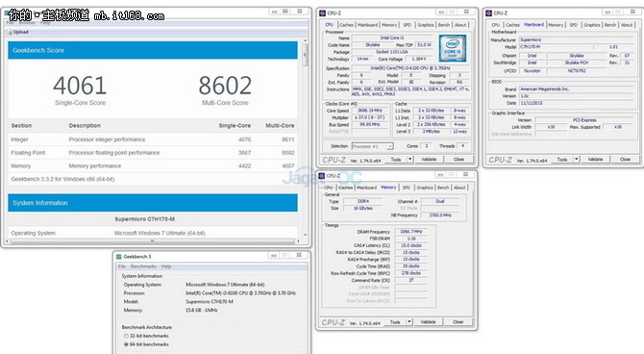Click the Tools button in the Mainboard CPU-Z window
The image size is (644, 354).
click(562, 159)
